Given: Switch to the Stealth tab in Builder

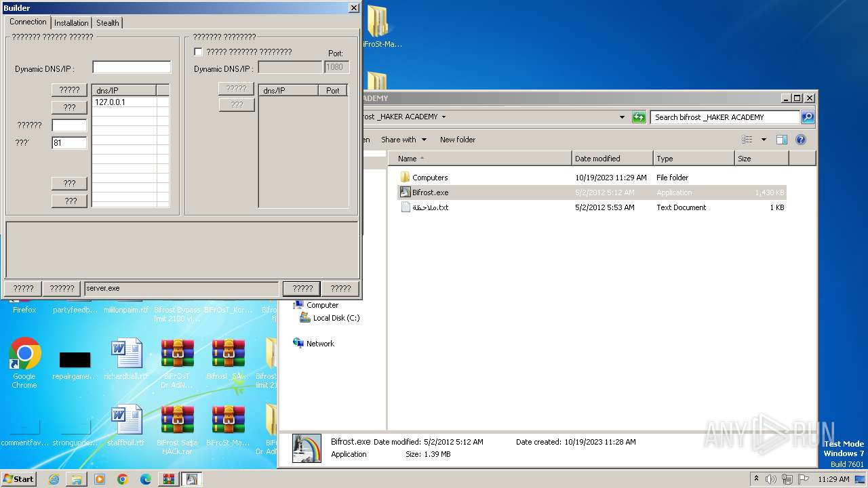Looking at the screenshot, I should tap(107, 22).
